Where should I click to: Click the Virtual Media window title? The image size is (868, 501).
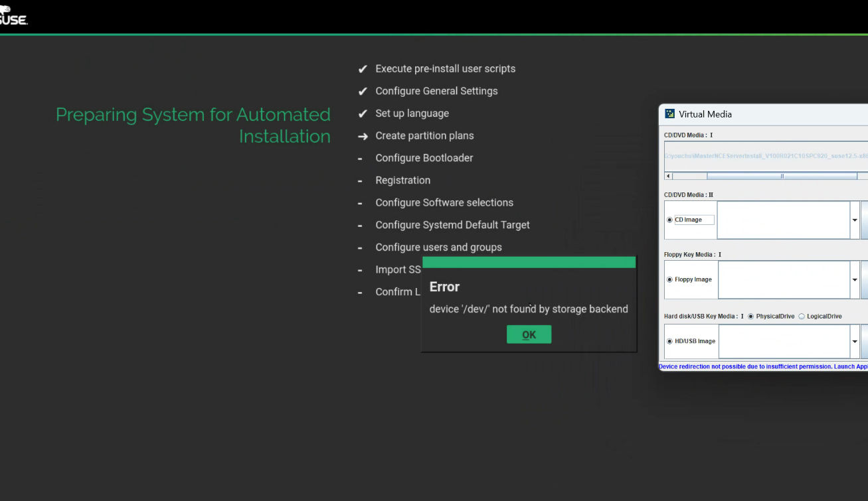[705, 114]
